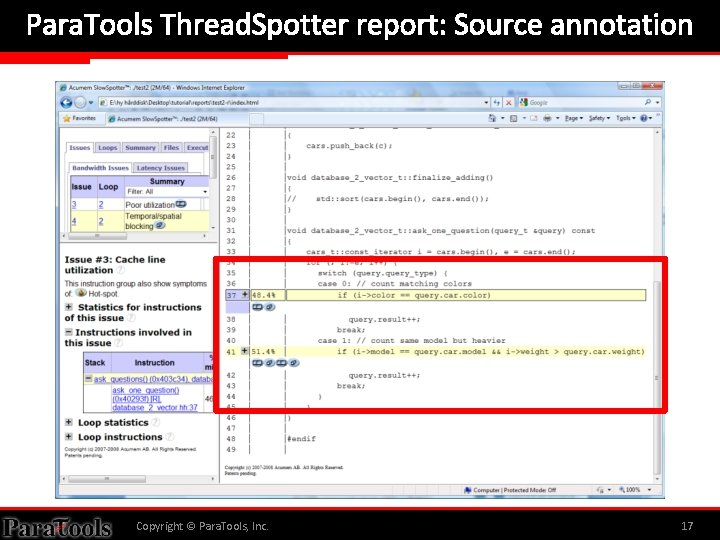Click help icon beside Cache line utilization
This screenshot has width=720, height=540.
120,270
